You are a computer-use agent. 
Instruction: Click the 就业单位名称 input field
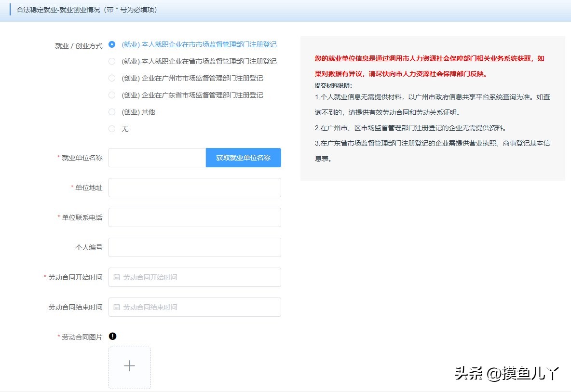point(157,158)
